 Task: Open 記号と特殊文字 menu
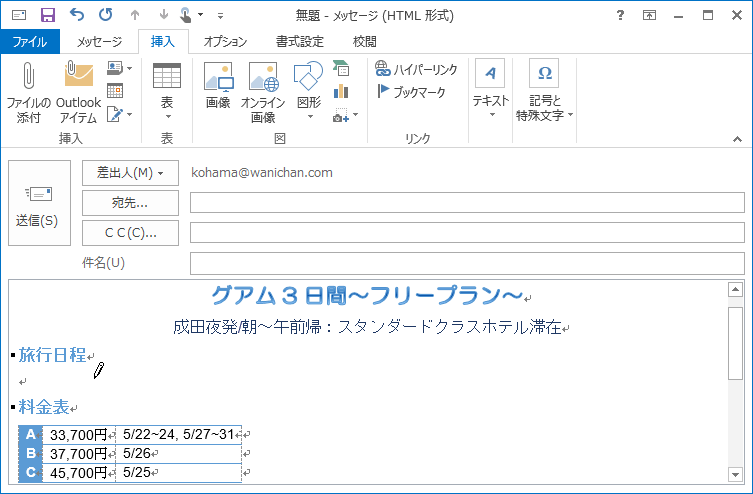544,90
